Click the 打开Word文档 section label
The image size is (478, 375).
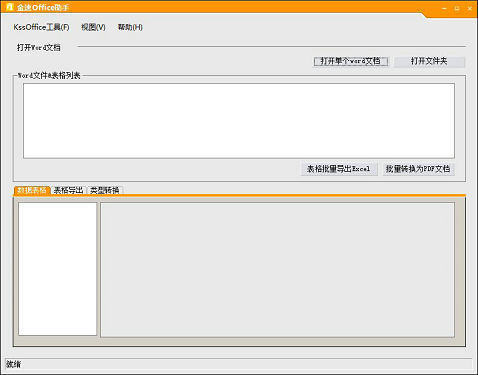[39, 47]
